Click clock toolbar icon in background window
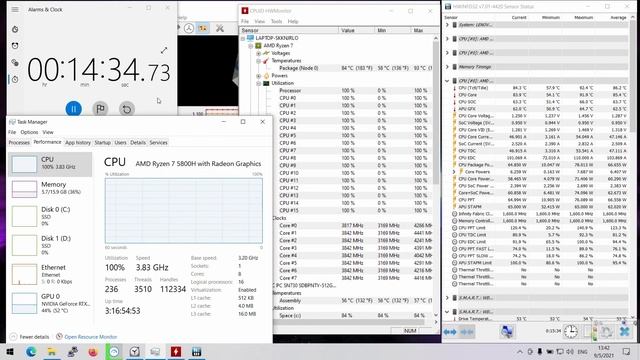Viewport: 640px width, 360px height. click(189, 28)
